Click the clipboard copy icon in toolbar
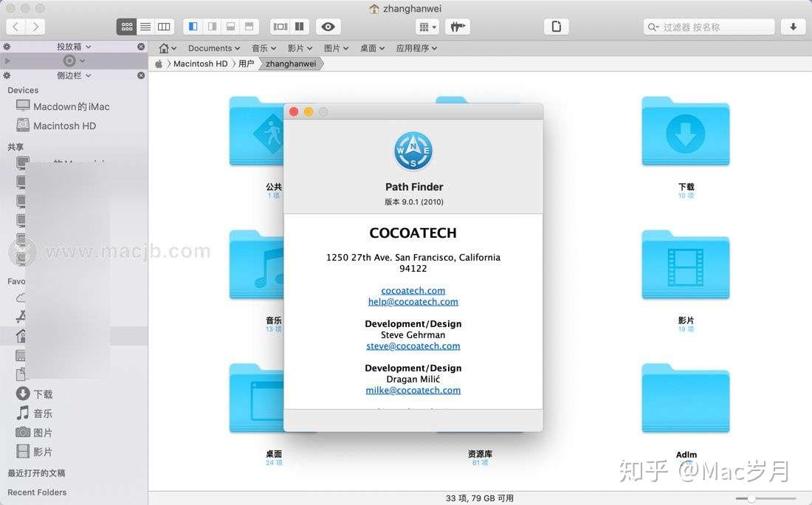812x505 pixels. tap(557, 27)
